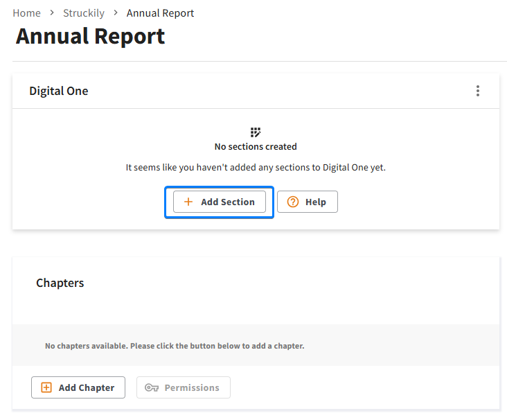The image size is (507, 420).
Task: Click the key icon in Permissions
Action: point(152,387)
